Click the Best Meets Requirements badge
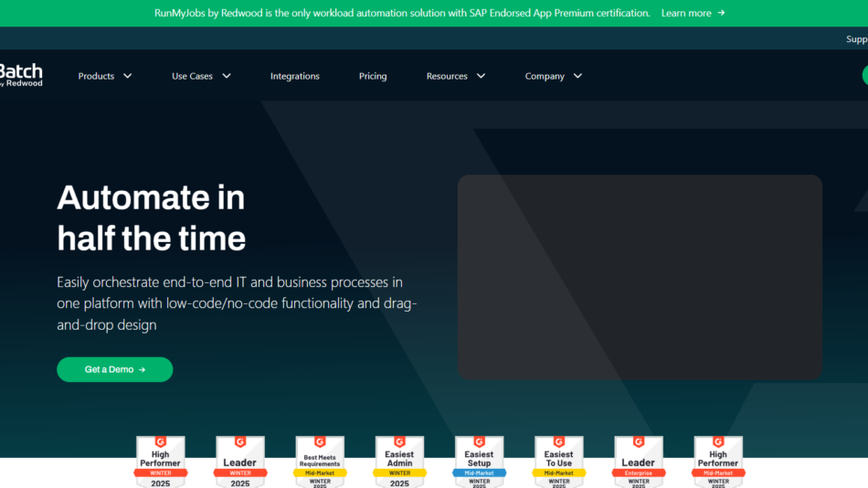868x488 pixels. tap(320, 461)
